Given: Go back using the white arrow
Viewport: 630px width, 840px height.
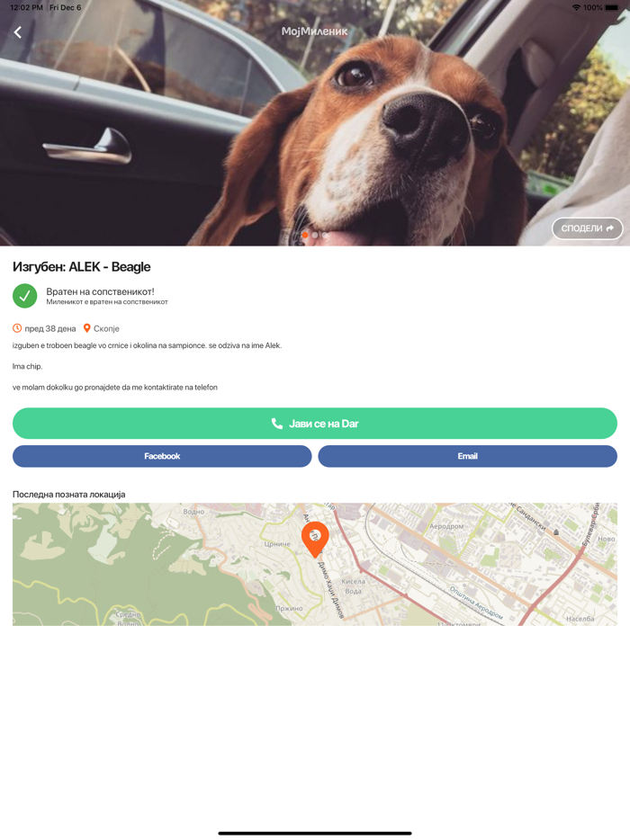Looking at the screenshot, I should pos(18,32).
